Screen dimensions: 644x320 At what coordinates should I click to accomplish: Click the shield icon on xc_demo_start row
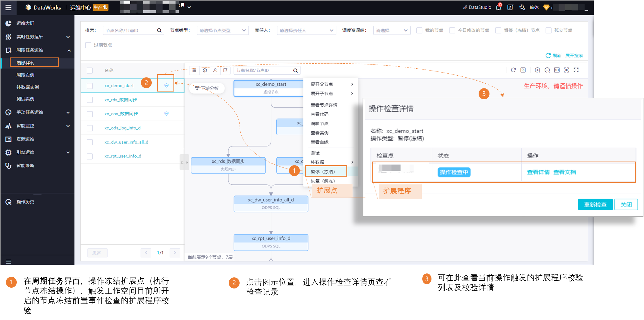[x=167, y=85]
